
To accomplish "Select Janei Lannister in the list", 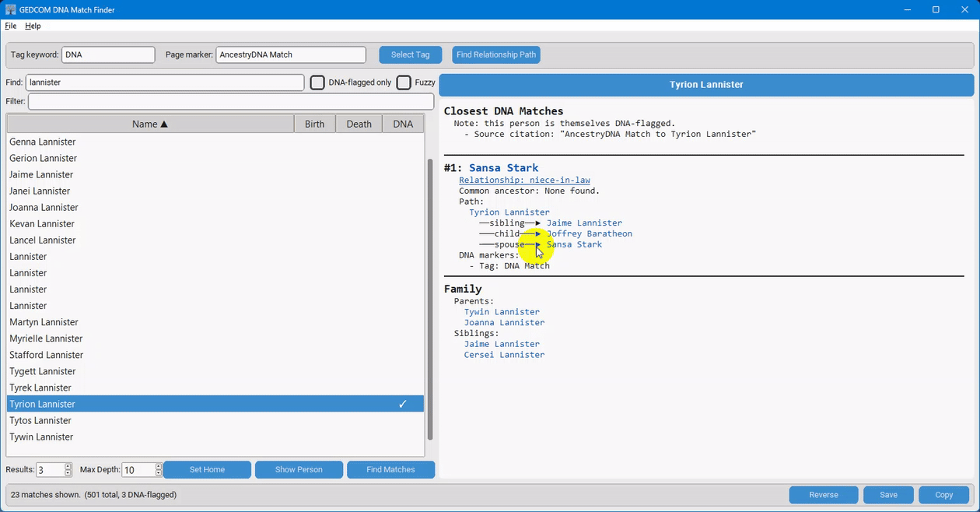I will point(215,191).
